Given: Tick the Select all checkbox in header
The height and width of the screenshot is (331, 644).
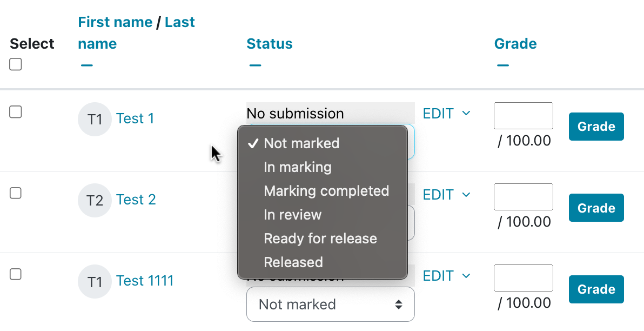Looking at the screenshot, I should coord(16,64).
